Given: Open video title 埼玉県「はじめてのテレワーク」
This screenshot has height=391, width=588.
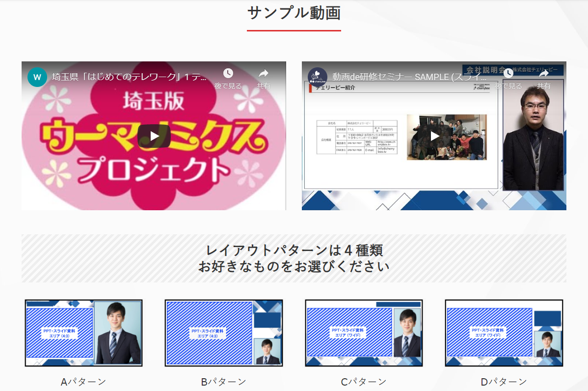Looking at the screenshot, I should pyautogui.click(x=130, y=77).
